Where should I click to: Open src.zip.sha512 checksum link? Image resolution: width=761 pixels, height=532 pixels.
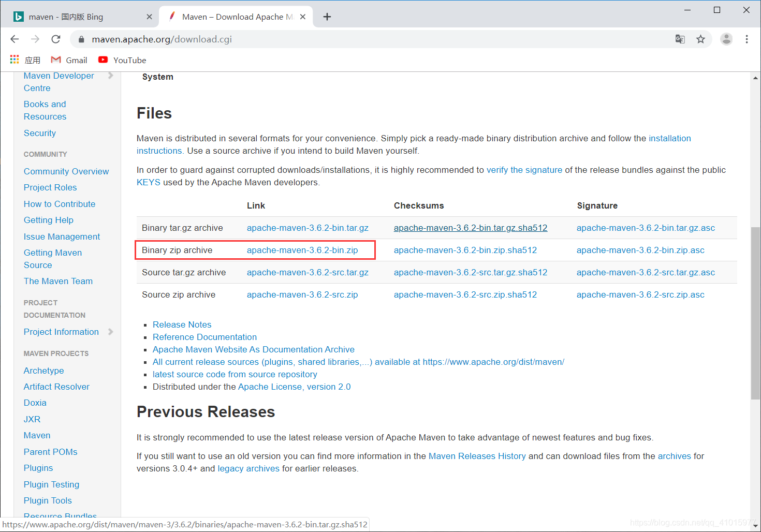465,294
